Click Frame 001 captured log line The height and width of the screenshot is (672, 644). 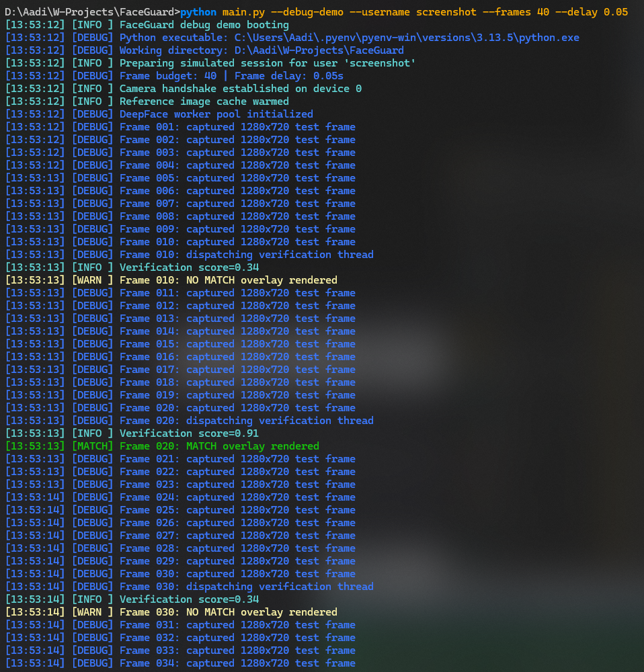pyautogui.click(x=180, y=127)
